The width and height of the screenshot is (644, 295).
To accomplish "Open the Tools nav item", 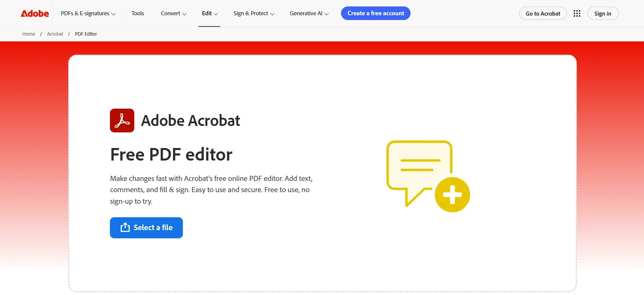I will tap(138, 14).
